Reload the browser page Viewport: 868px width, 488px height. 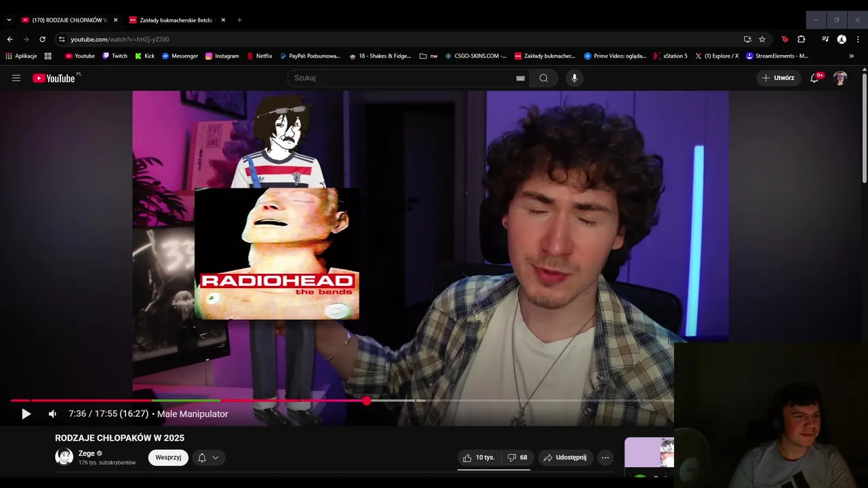[43, 39]
